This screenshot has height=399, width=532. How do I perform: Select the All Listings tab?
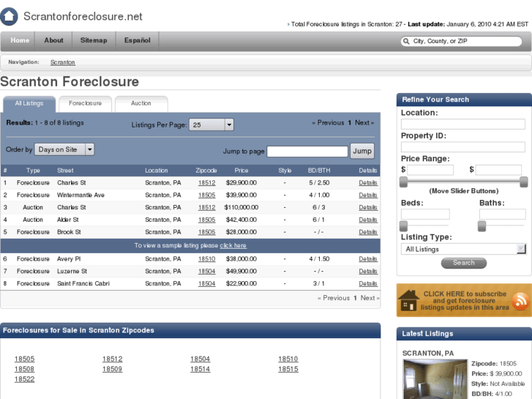click(29, 103)
